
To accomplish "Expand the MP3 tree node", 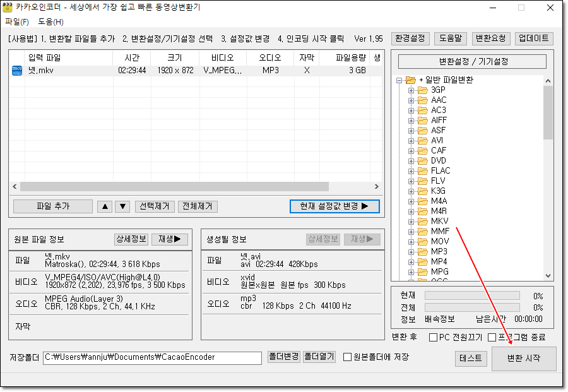I will 411,252.
